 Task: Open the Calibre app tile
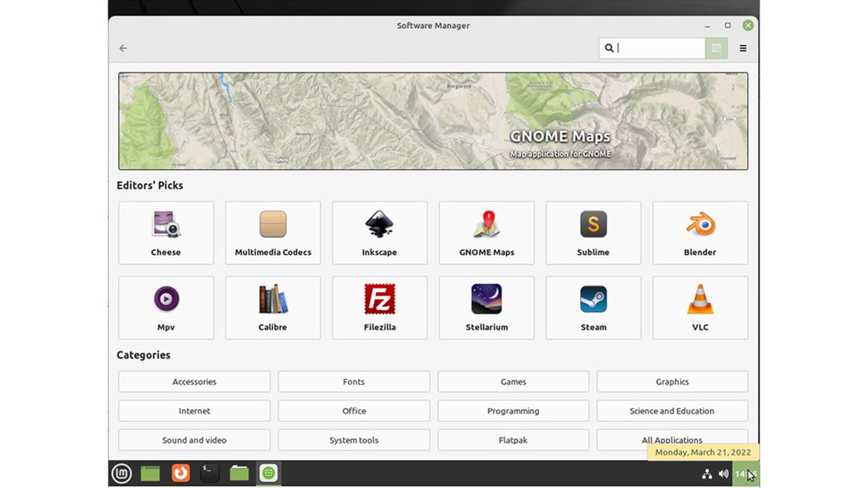273,308
